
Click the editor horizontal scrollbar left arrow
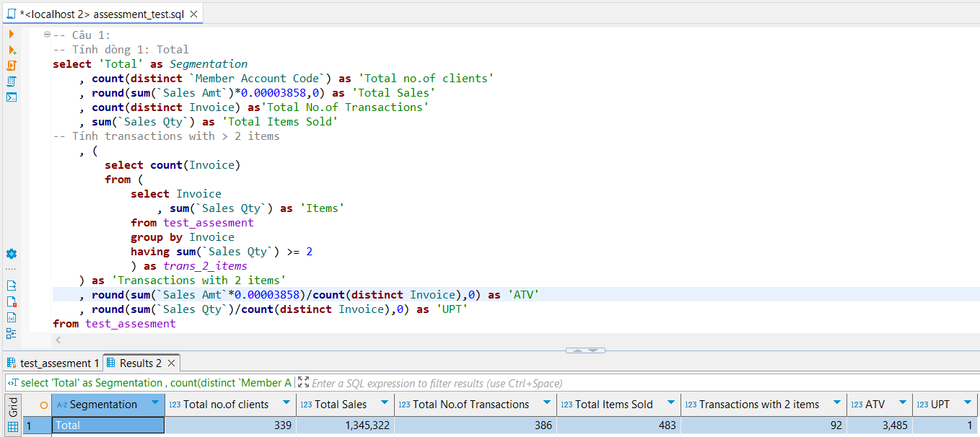tap(58, 340)
